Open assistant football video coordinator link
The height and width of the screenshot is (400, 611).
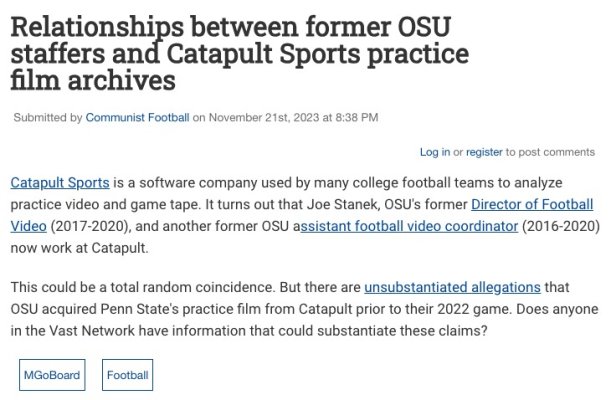409,226
